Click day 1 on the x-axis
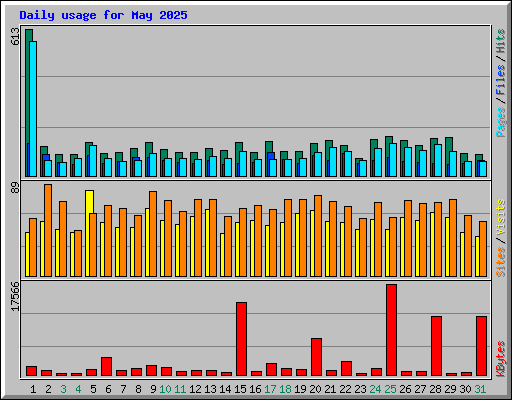The image size is (512, 400). pos(33,389)
